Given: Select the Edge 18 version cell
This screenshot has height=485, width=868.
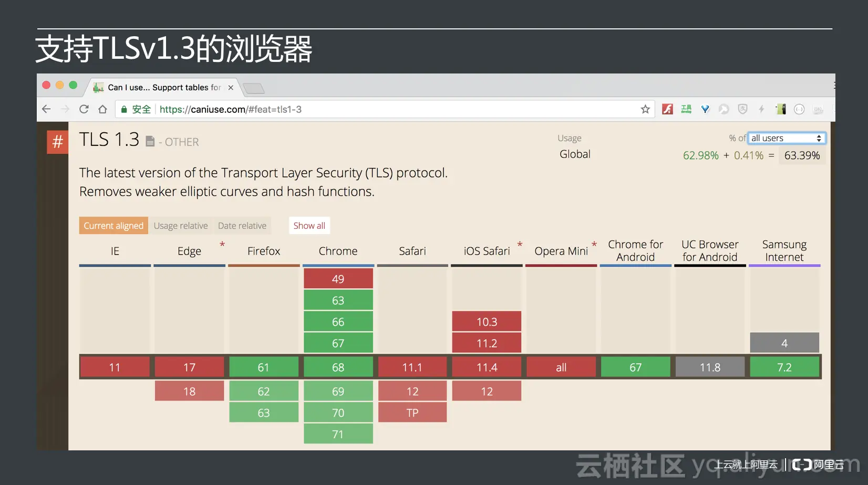Looking at the screenshot, I should tap(189, 391).
